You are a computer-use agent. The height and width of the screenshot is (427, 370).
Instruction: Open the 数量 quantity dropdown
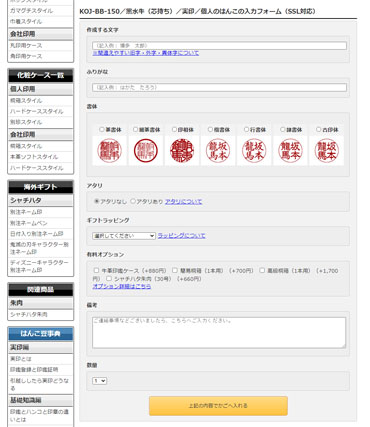coord(99,381)
